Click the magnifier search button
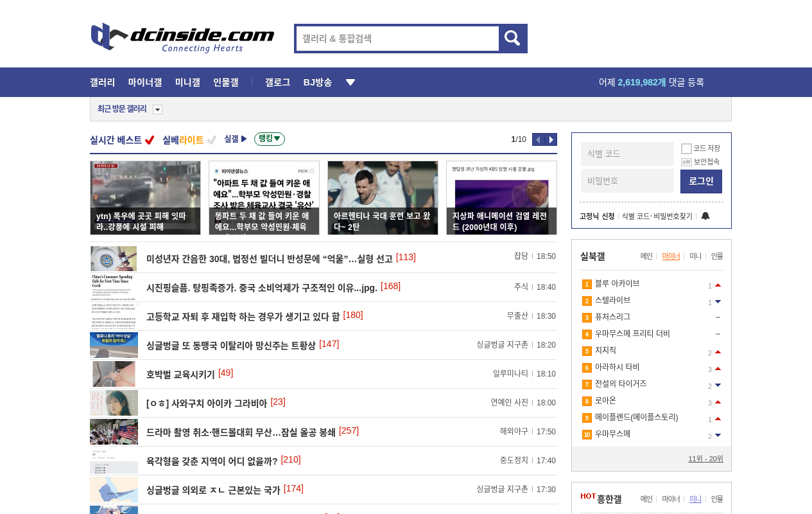 pyautogui.click(x=512, y=39)
